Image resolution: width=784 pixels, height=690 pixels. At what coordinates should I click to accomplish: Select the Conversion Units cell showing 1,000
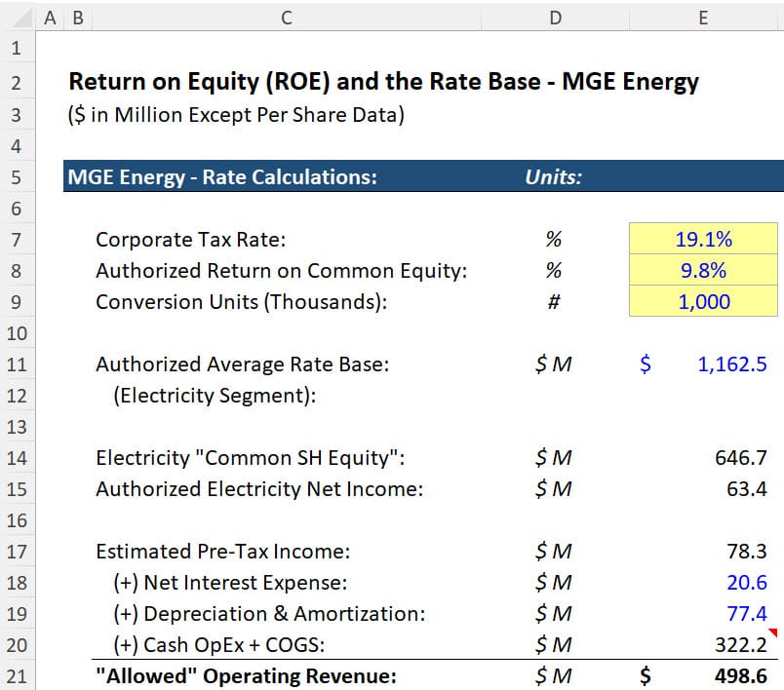pyautogui.click(x=703, y=302)
